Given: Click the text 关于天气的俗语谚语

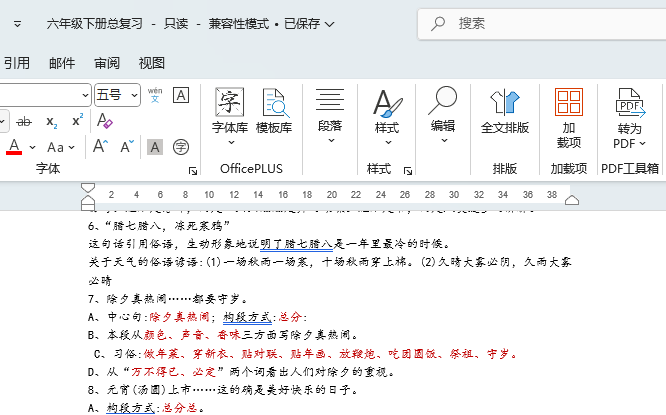Looking at the screenshot, I should 143,262.
